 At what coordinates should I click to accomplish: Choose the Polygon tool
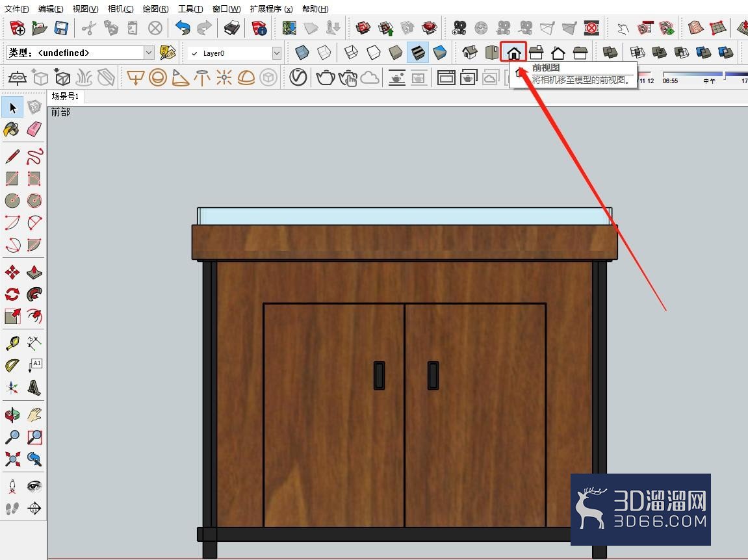point(34,201)
